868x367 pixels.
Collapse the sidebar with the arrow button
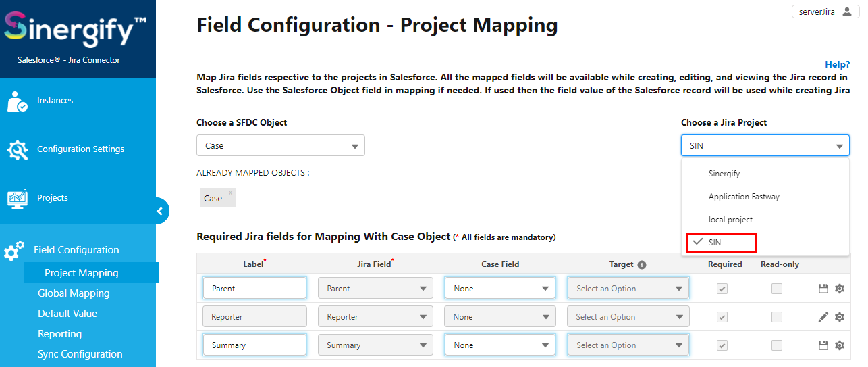pos(159,211)
